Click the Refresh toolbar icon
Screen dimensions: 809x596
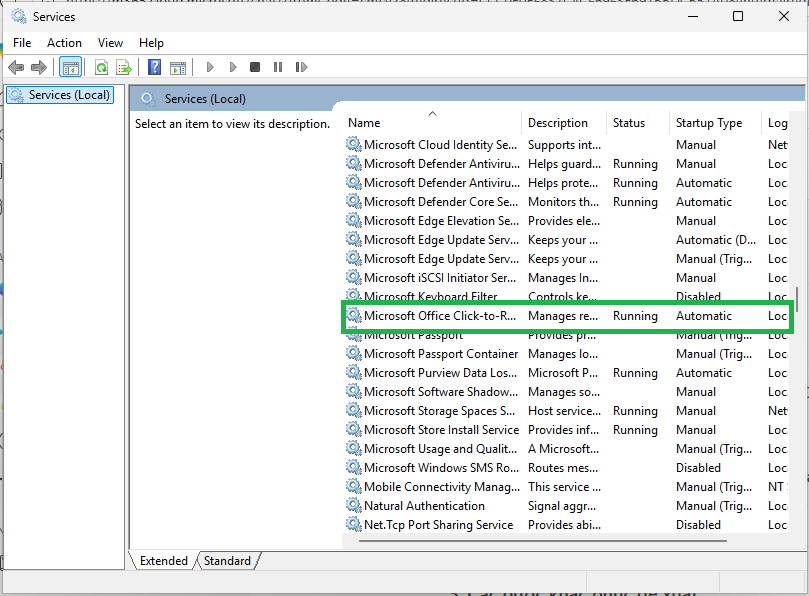[102, 67]
